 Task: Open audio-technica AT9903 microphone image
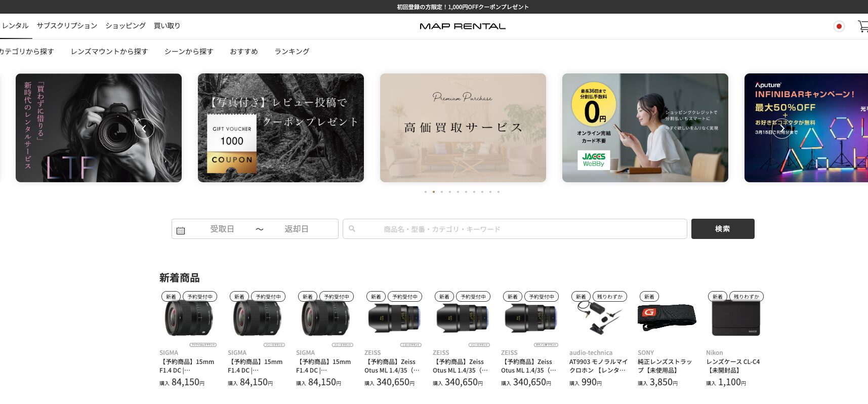click(598, 318)
